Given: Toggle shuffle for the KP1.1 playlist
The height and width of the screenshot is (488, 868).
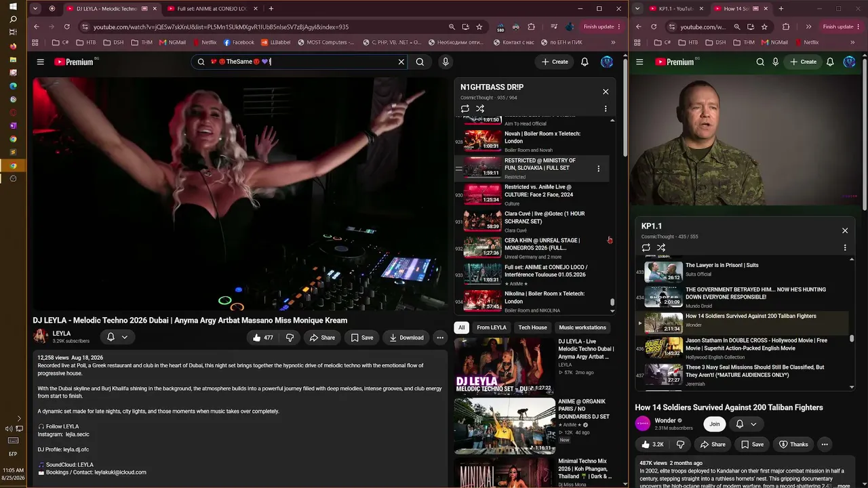Looking at the screenshot, I should (x=661, y=247).
